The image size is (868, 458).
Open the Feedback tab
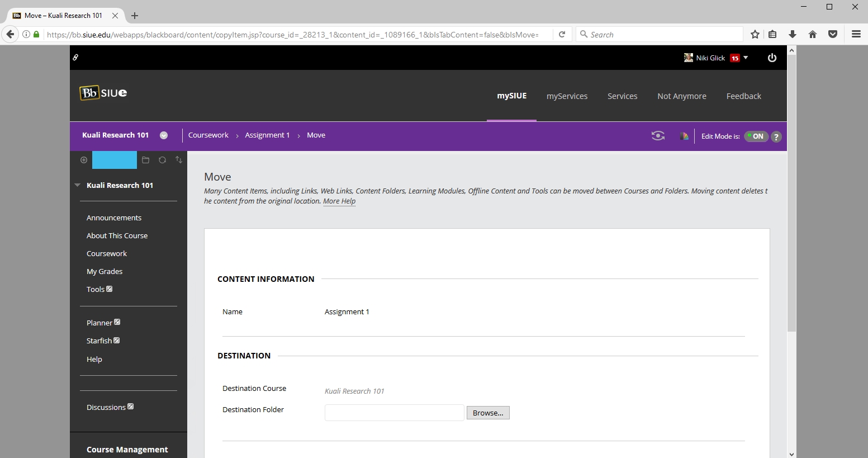point(743,96)
